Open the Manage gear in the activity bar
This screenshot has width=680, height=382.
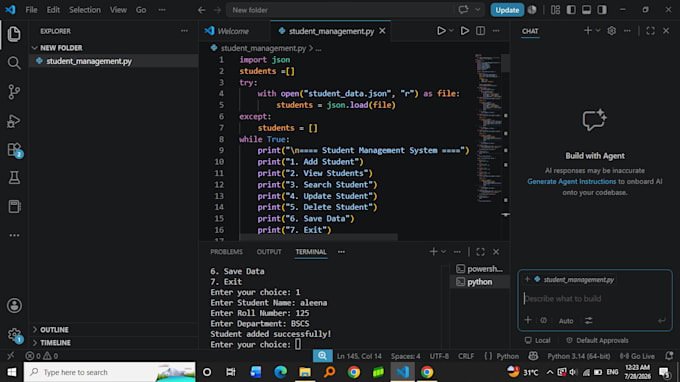[14, 334]
